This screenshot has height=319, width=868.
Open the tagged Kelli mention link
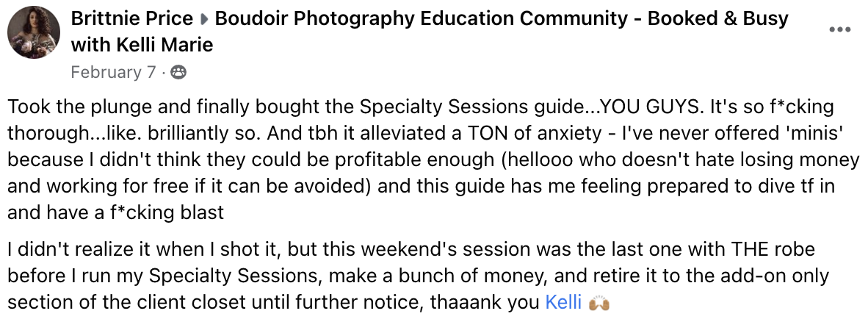563,302
